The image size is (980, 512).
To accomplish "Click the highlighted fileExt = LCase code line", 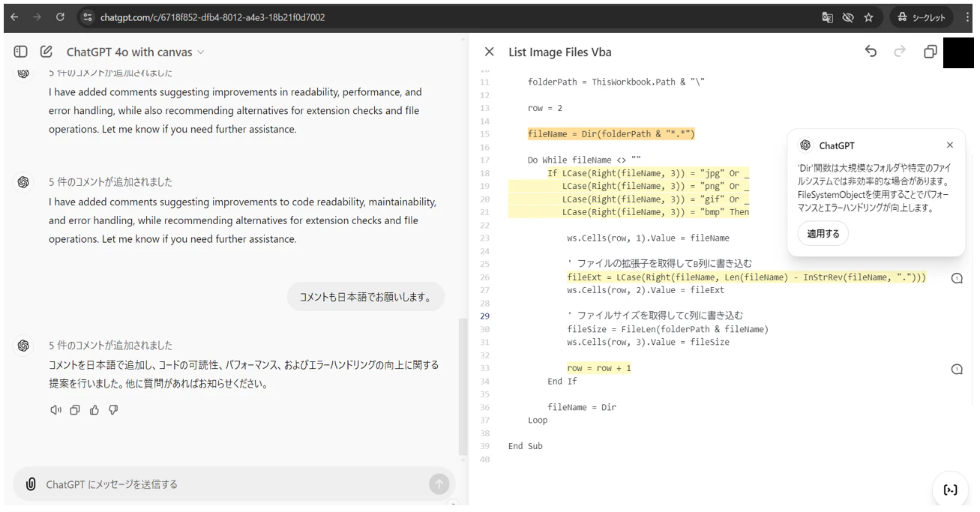I will (x=747, y=277).
